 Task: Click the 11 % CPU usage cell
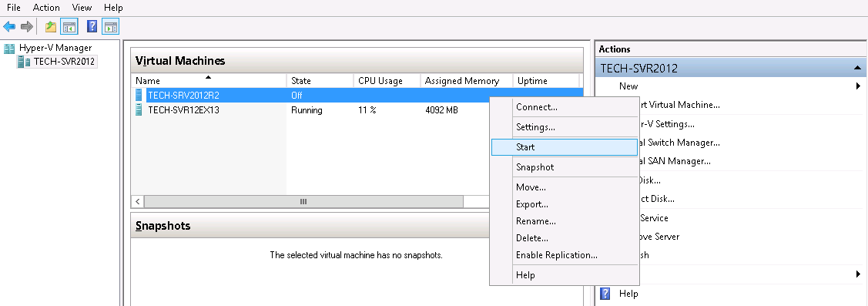tap(367, 109)
